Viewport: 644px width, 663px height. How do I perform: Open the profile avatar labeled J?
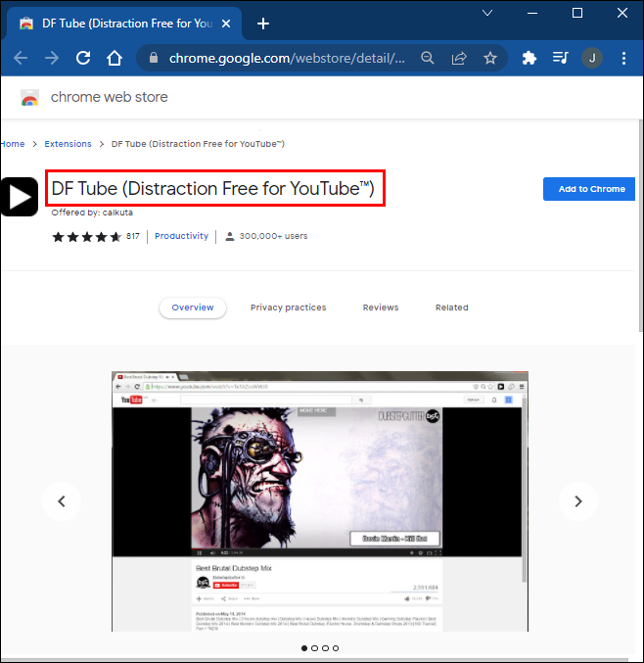[592, 58]
